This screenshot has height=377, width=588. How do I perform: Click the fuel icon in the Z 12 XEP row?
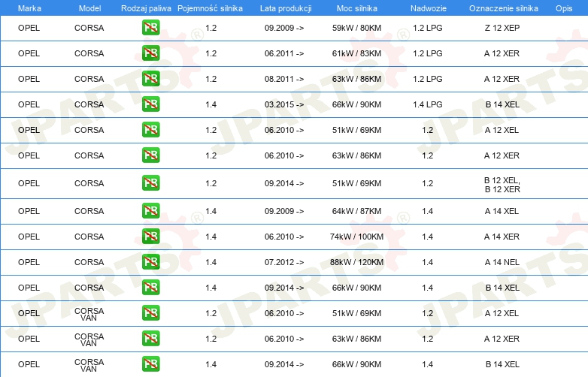[x=150, y=29]
